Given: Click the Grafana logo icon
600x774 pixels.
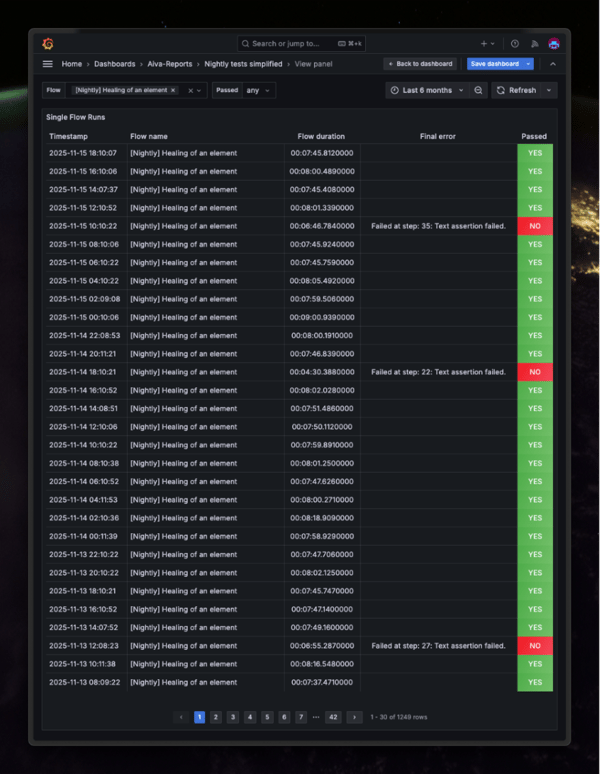Looking at the screenshot, I should 48,43.
